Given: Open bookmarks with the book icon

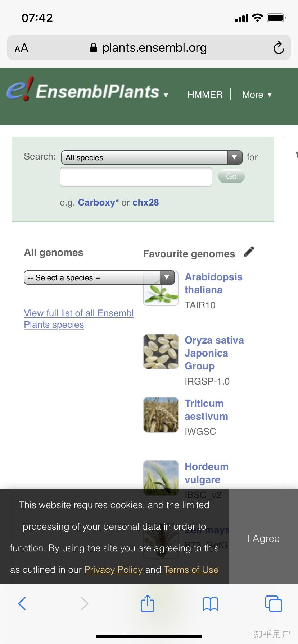Looking at the screenshot, I should 211,604.
